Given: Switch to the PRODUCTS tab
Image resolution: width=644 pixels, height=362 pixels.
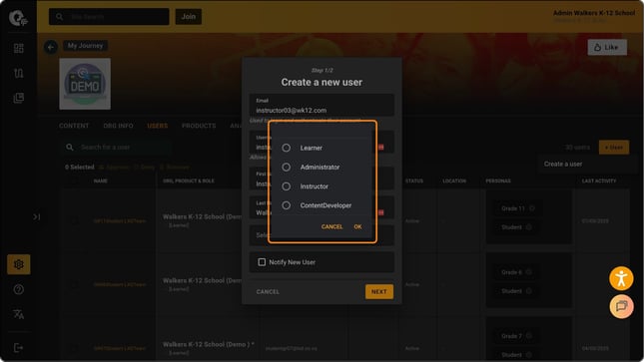Looking at the screenshot, I should pos(199,126).
